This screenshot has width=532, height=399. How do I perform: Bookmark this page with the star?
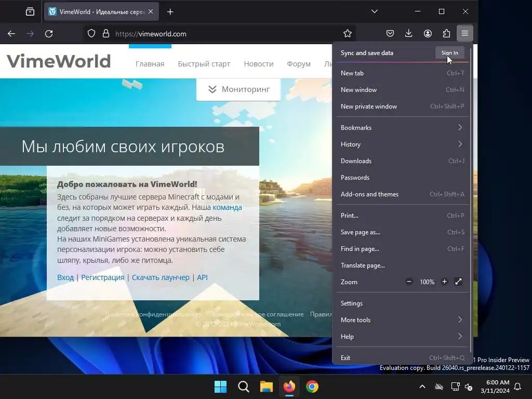(348, 34)
